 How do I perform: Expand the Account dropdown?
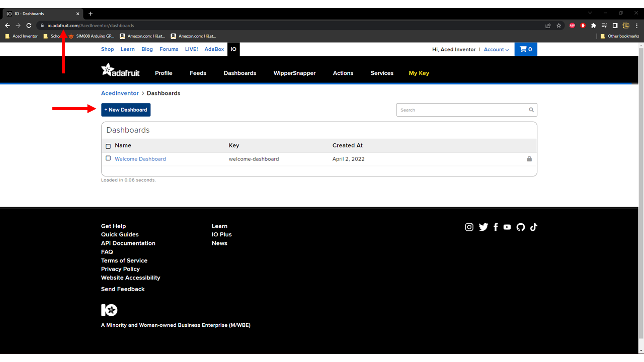pyautogui.click(x=496, y=49)
